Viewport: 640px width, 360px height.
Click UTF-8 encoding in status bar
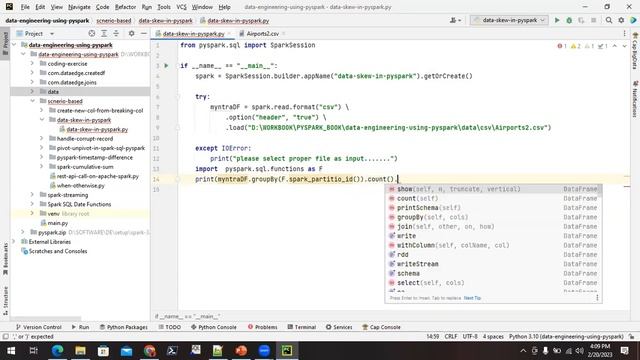tap(470, 337)
